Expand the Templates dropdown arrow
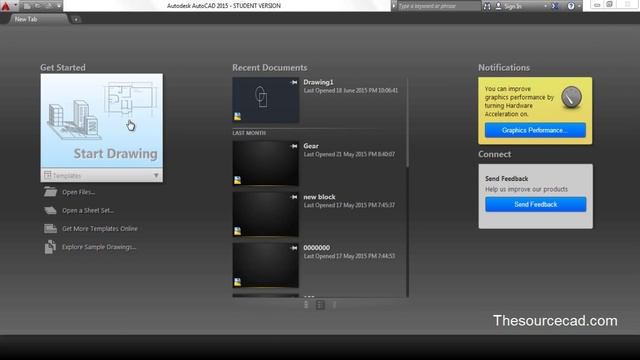The width and height of the screenshot is (640, 360). point(156,175)
